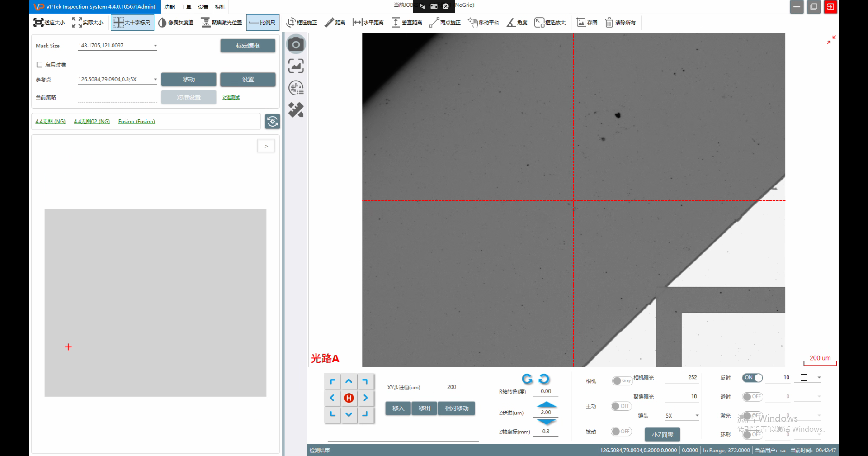The image size is (868, 456).
Task: Expand the reference point dropdown
Action: pyautogui.click(x=155, y=80)
